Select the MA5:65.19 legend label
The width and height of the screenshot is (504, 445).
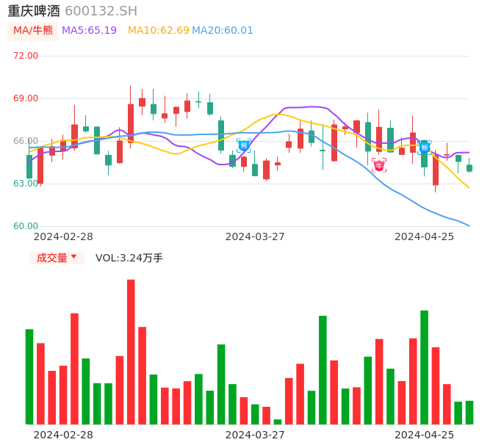point(89,31)
